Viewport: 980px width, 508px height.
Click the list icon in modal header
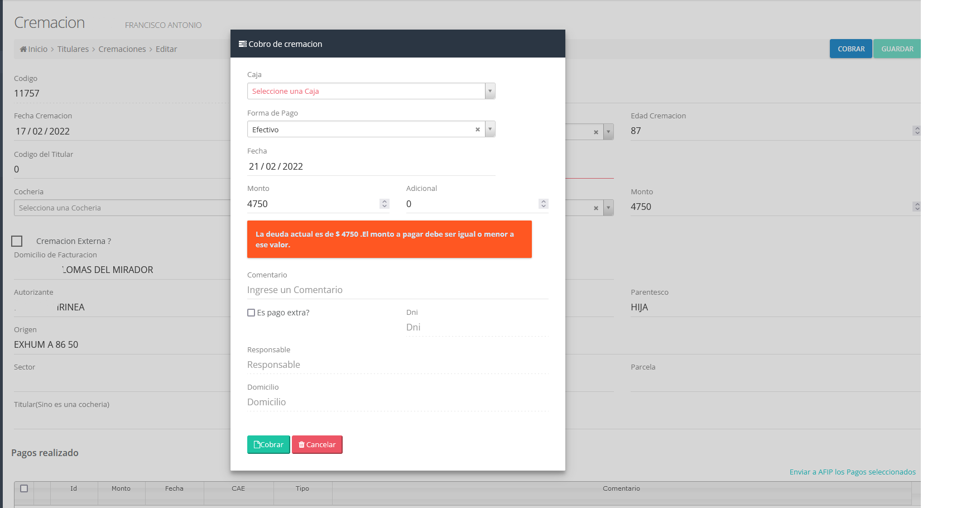pyautogui.click(x=243, y=44)
